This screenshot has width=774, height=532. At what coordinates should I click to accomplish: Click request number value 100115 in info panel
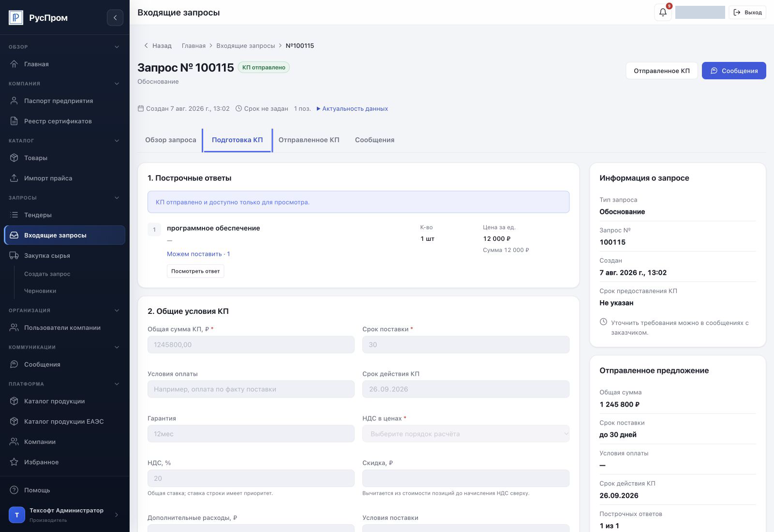pyautogui.click(x=612, y=242)
